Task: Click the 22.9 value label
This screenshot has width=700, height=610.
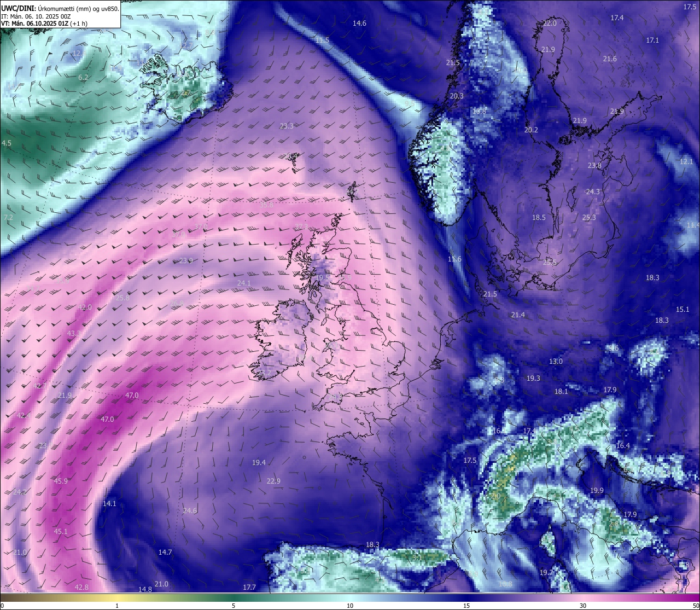Action: click(273, 481)
